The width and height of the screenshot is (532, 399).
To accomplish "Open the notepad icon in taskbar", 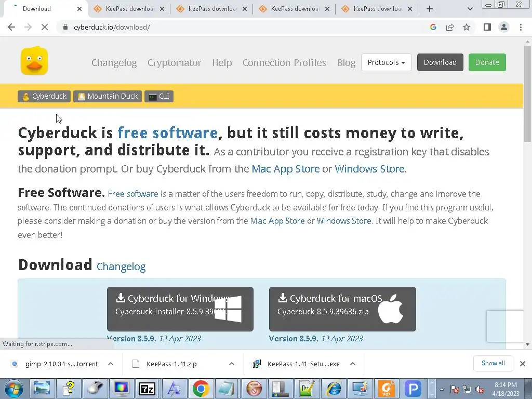I will pyautogui.click(x=227, y=389).
